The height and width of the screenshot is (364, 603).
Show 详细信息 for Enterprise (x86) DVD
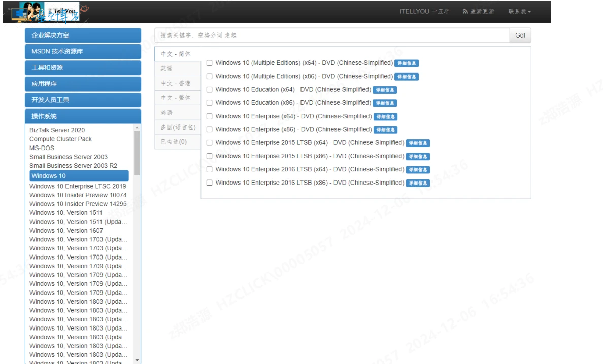pos(385,130)
